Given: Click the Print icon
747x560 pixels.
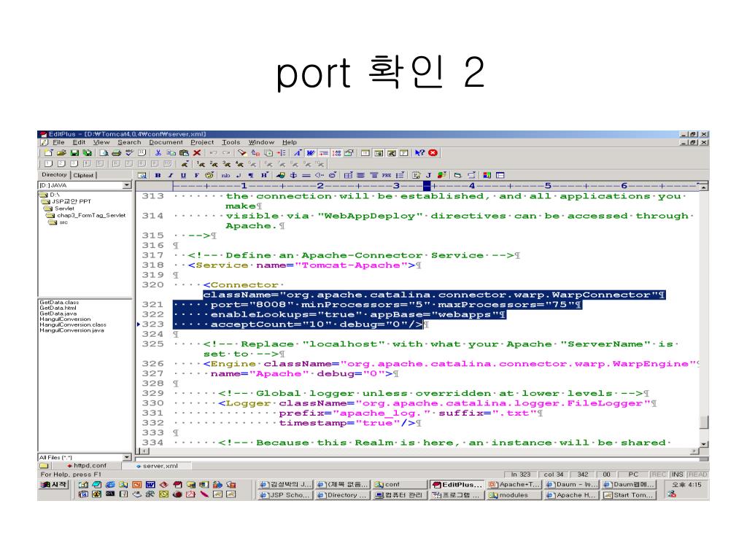Looking at the screenshot, I should click(x=116, y=153).
